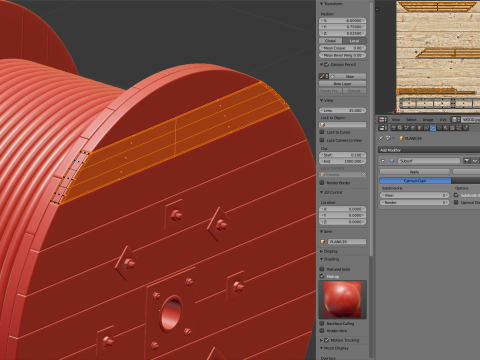Enable Render Border checkbox
Screen dimensions: 480x360
click(322, 183)
